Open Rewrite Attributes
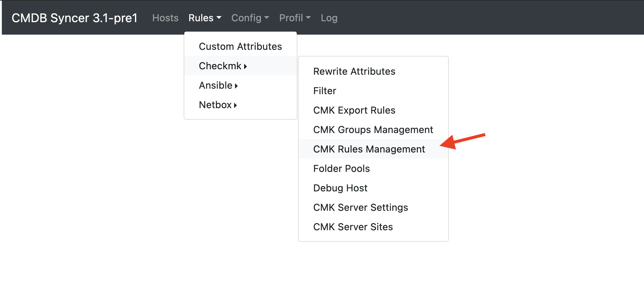644x308 pixels. [x=354, y=71]
